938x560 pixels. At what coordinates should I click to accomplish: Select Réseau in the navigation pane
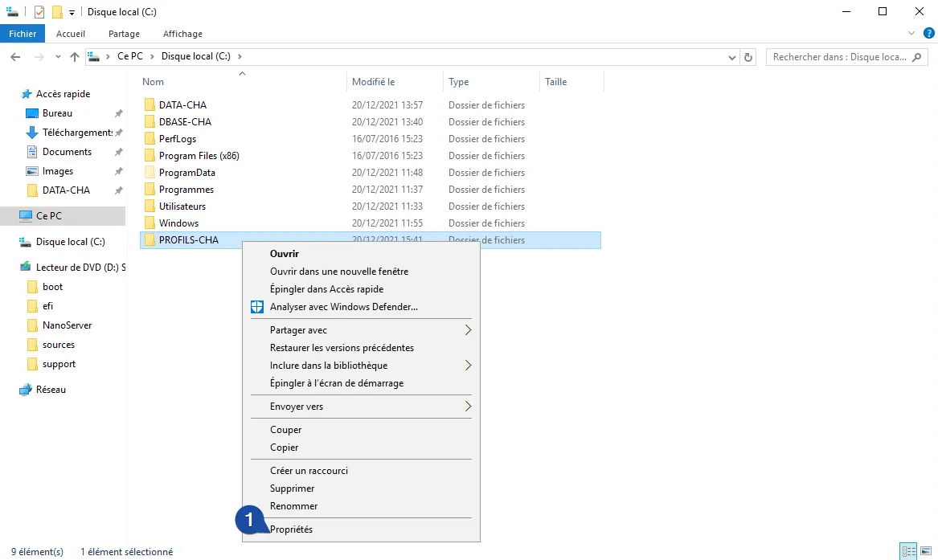(x=51, y=390)
